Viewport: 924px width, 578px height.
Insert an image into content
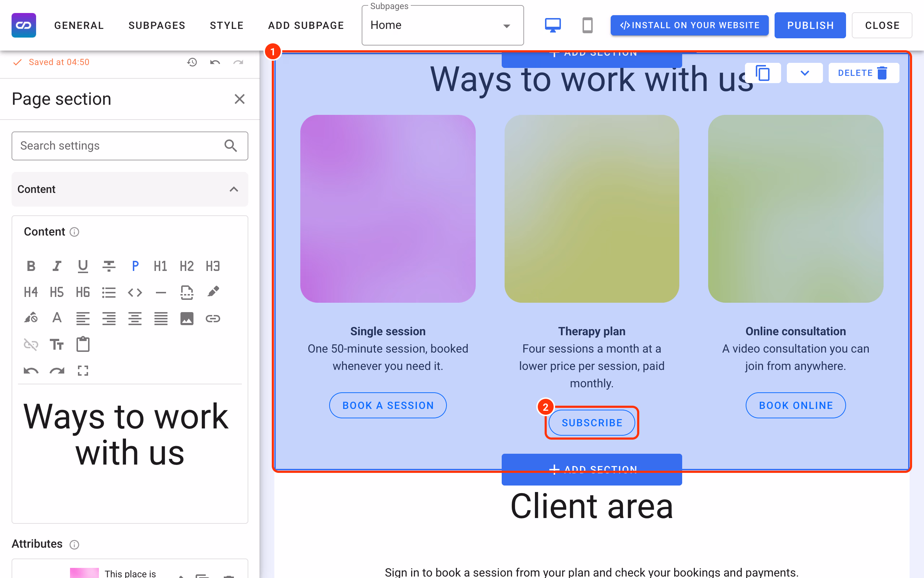click(187, 318)
